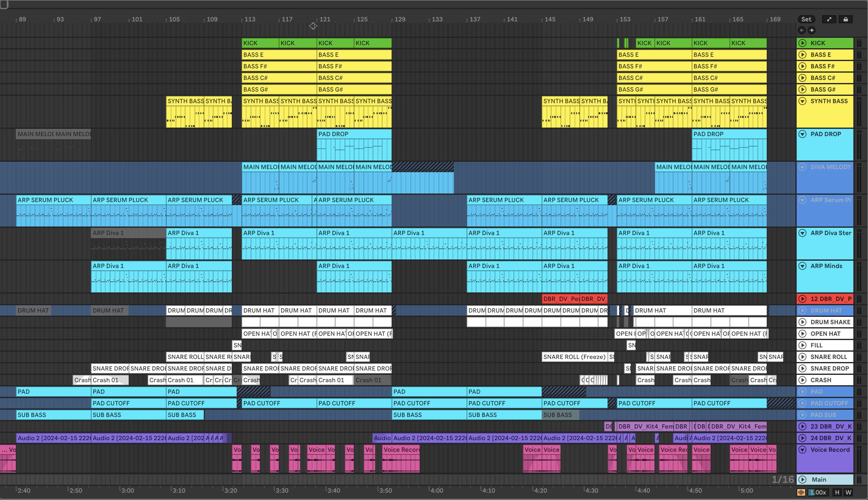Toggle Automation Mode button

pos(829,19)
